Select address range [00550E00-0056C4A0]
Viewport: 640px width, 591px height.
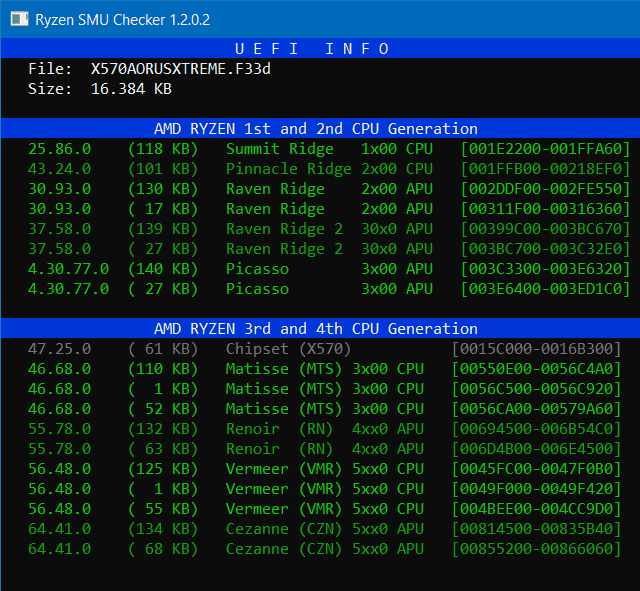click(536, 369)
